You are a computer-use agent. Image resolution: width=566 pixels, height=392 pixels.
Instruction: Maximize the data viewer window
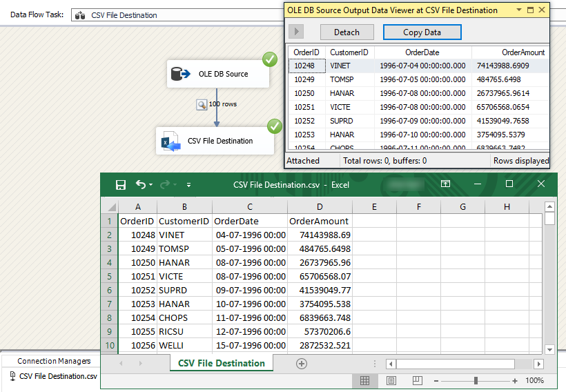530,10
